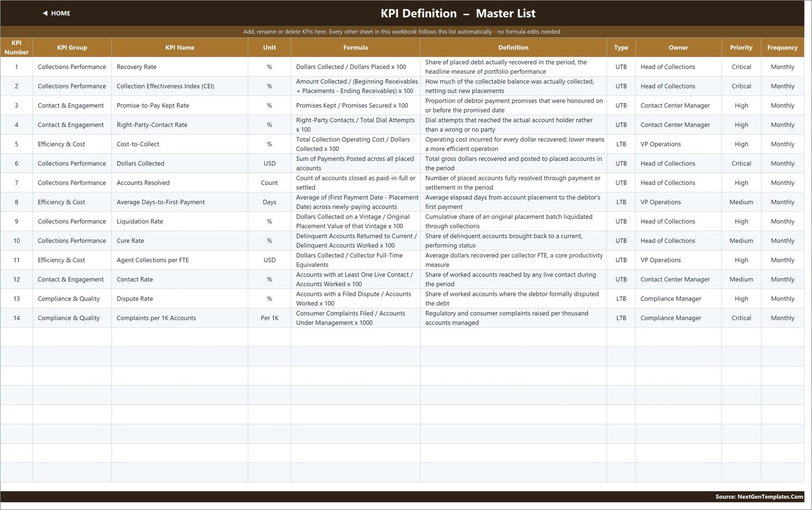Click the Compliance Manager owner for Dispute Rate
The height and width of the screenshot is (510, 812).
[679, 298]
